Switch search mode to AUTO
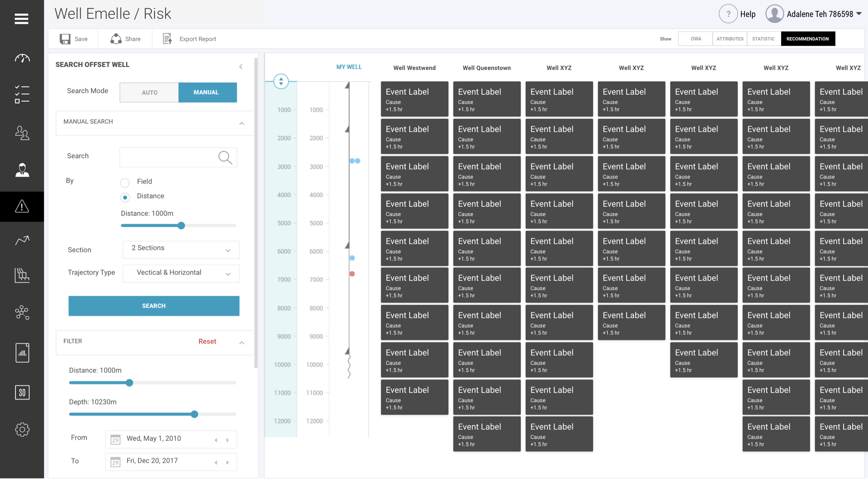 [x=149, y=92]
